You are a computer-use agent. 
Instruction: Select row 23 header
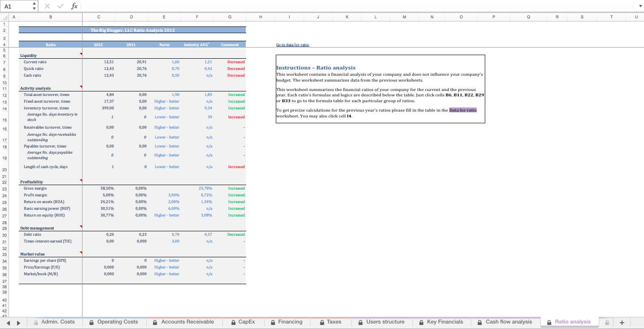4,189
